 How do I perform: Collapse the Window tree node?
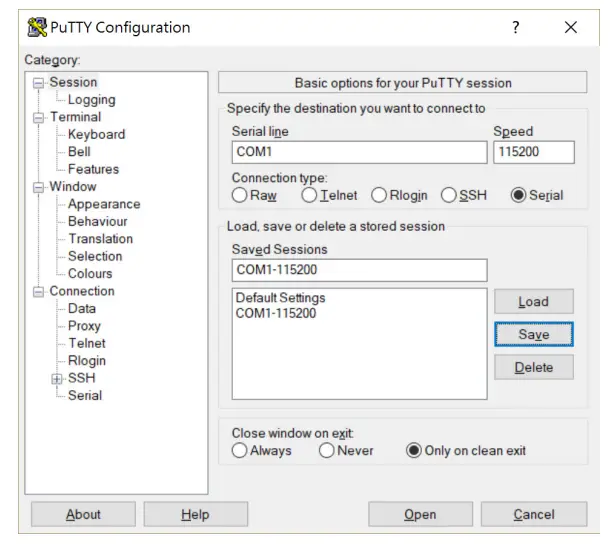(x=38, y=187)
